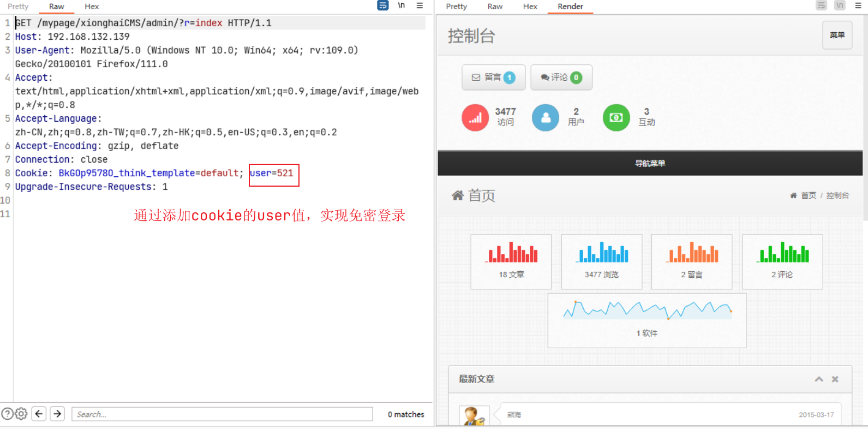868x429 pixels.
Task: Collapse the 最新文章 panel with chevron
Action: click(819, 379)
